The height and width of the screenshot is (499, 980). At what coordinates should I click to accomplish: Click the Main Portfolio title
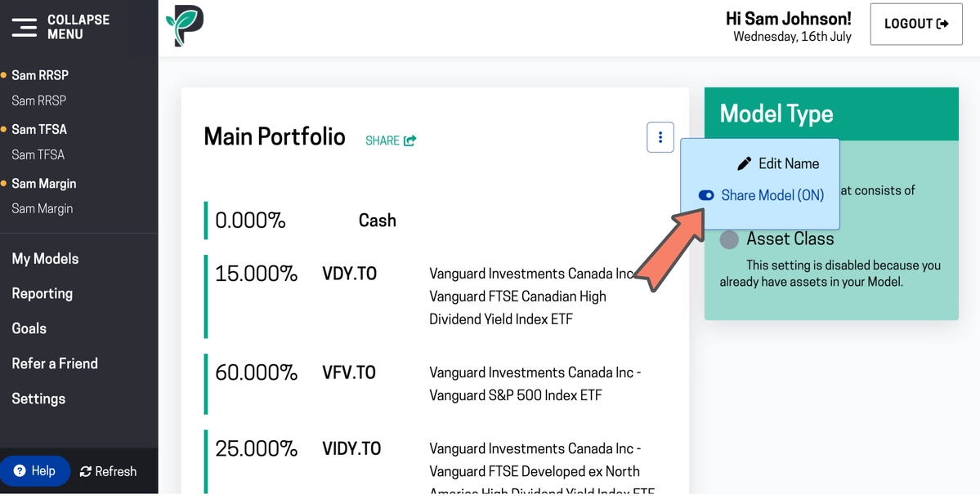coord(275,136)
